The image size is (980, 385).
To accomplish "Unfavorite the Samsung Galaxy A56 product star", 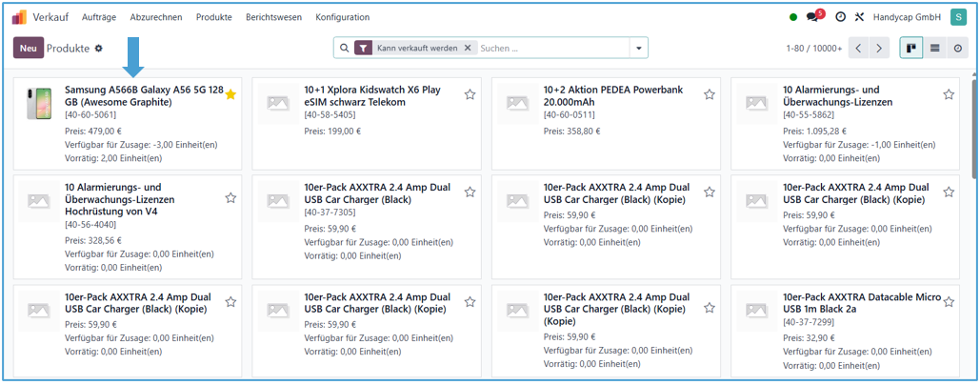I will pyautogui.click(x=230, y=94).
